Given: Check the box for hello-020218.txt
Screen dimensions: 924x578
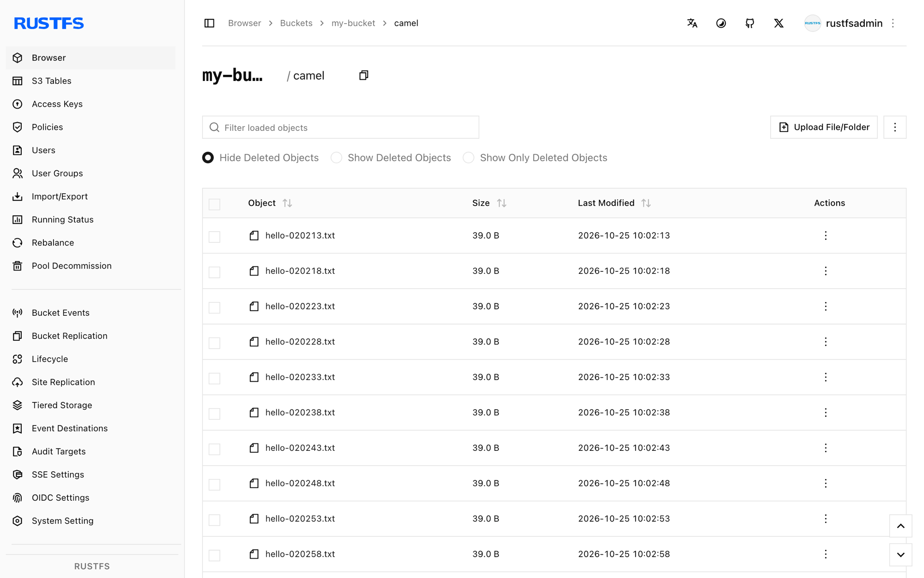Looking at the screenshot, I should [214, 272].
